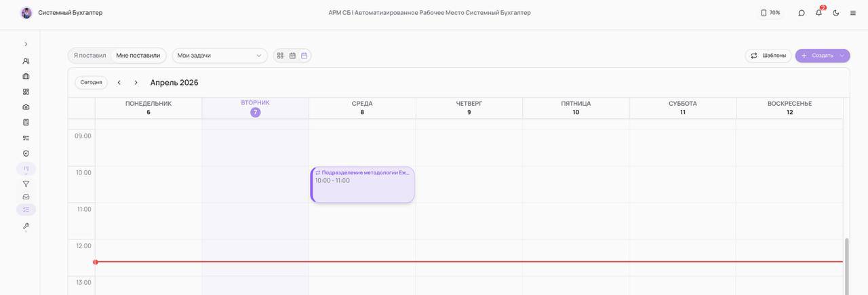868x295 pixels.
Task: Expand the left sidebar with chevron
Action: pyautogui.click(x=26, y=44)
